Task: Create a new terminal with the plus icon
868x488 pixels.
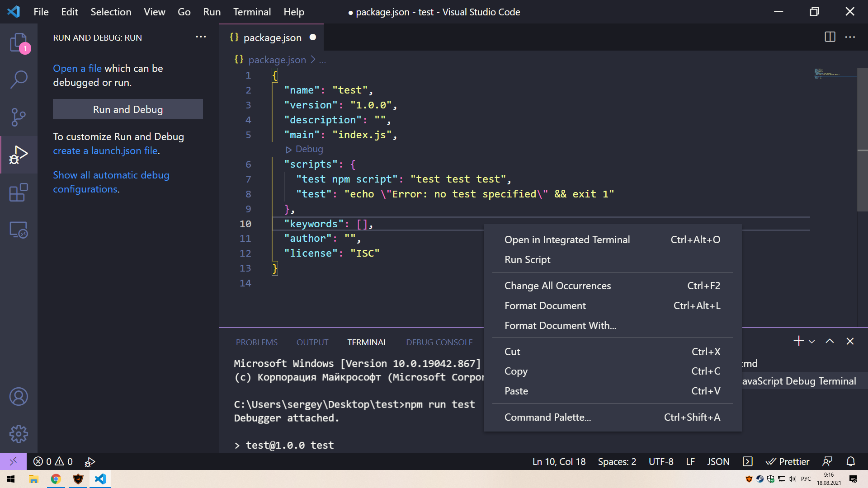Action: [798, 341]
